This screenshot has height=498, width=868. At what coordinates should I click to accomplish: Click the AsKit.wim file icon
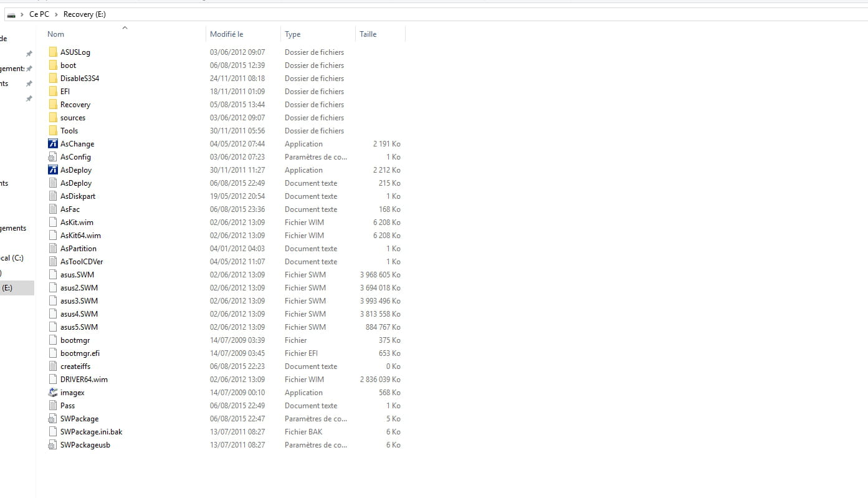coord(53,223)
